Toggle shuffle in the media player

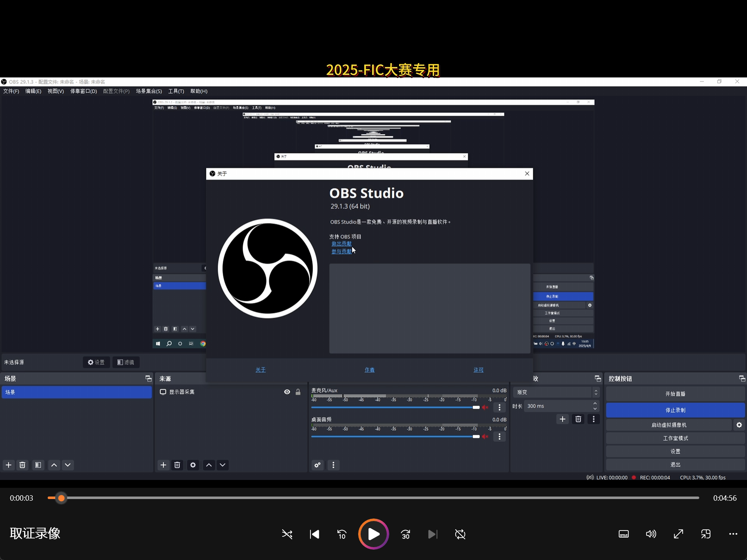287,534
